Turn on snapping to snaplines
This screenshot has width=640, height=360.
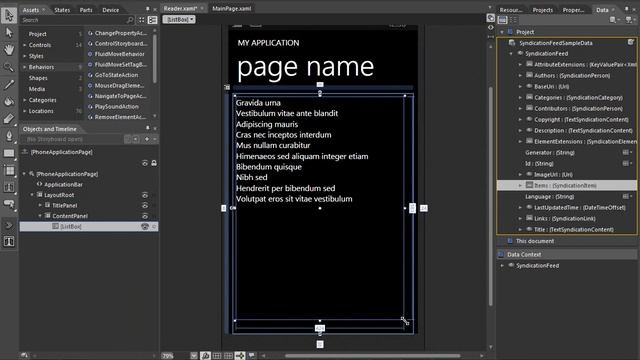(x=240, y=356)
